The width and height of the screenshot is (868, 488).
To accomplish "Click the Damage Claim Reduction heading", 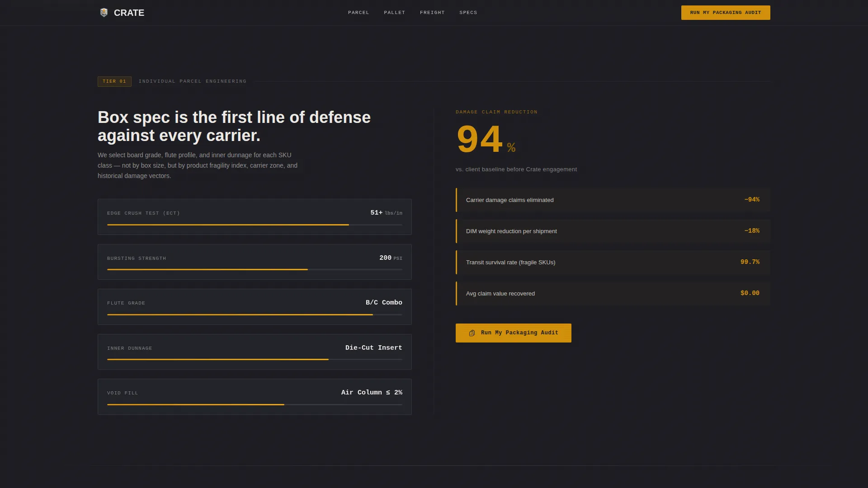I will point(496,112).
